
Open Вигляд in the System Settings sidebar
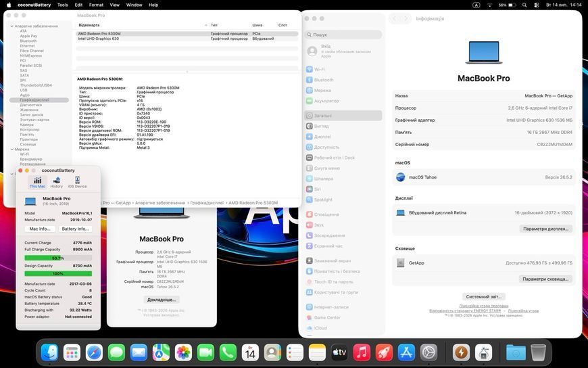[x=343, y=127]
